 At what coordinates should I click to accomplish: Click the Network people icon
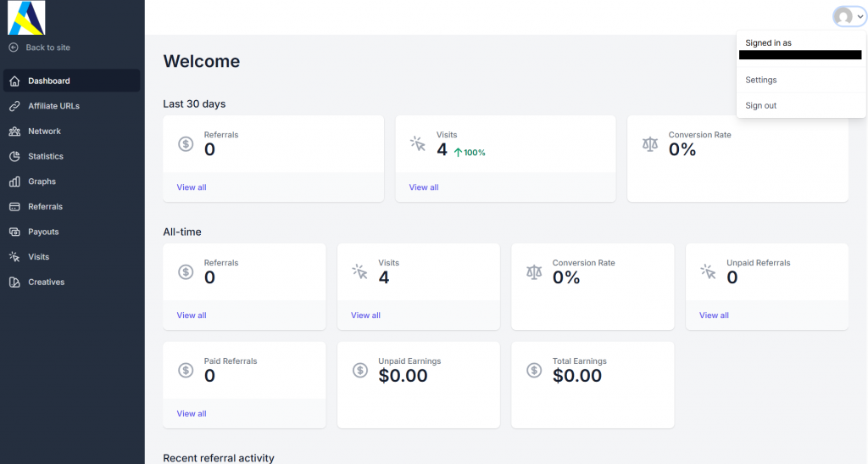[x=14, y=131]
